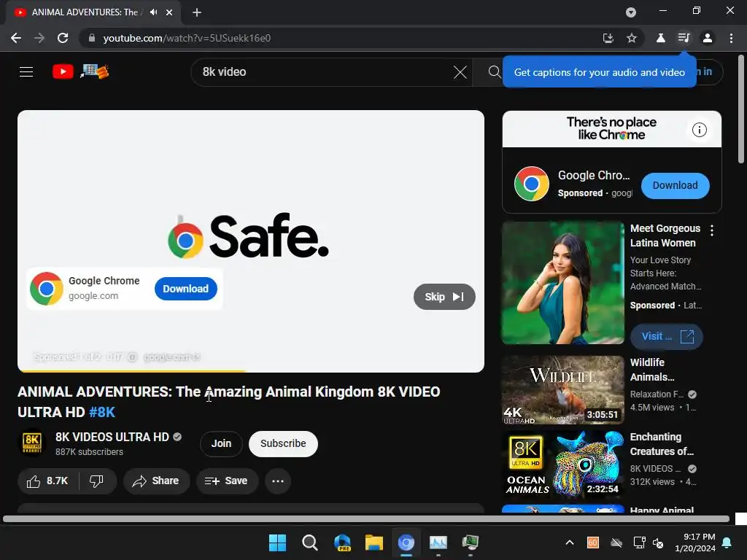The width and height of the screenshot is (747, 560).
Task: Click the address bar URL
Action: click(187, 38)
